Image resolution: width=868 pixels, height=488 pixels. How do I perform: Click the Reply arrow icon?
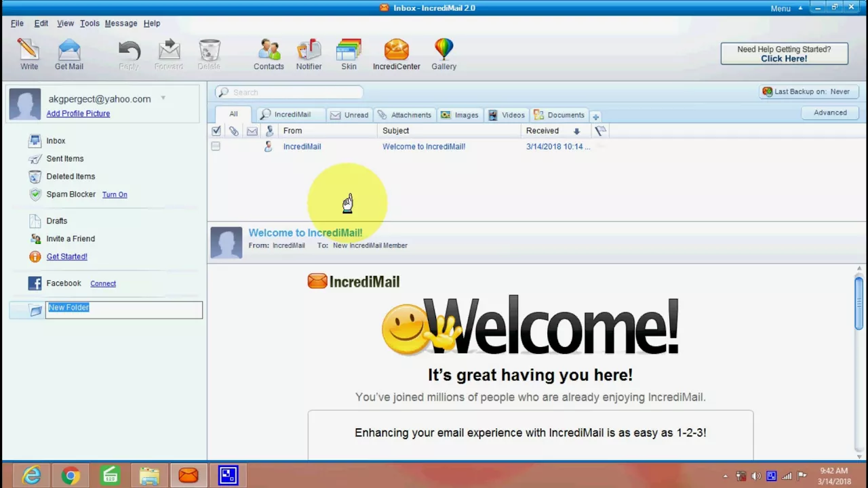[x=129, y=54]
